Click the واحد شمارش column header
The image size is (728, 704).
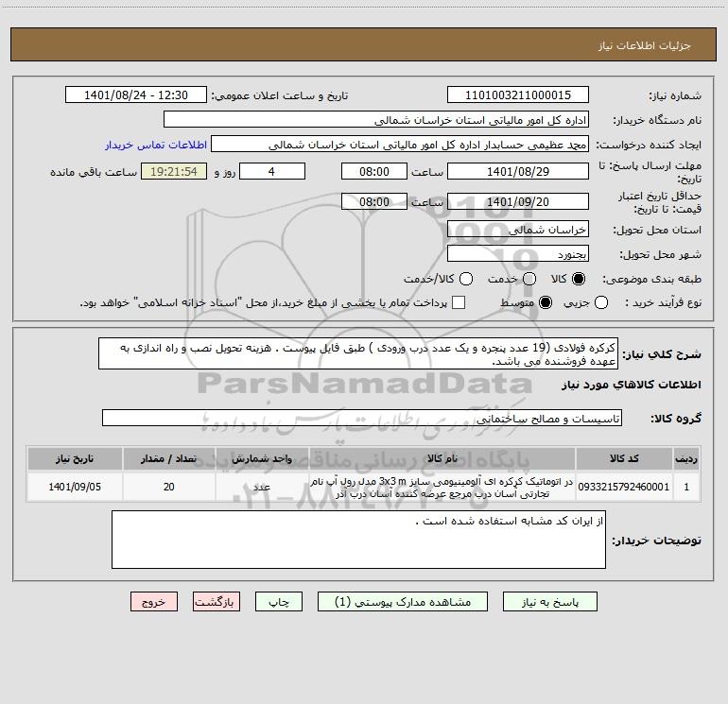click(262, 459)
